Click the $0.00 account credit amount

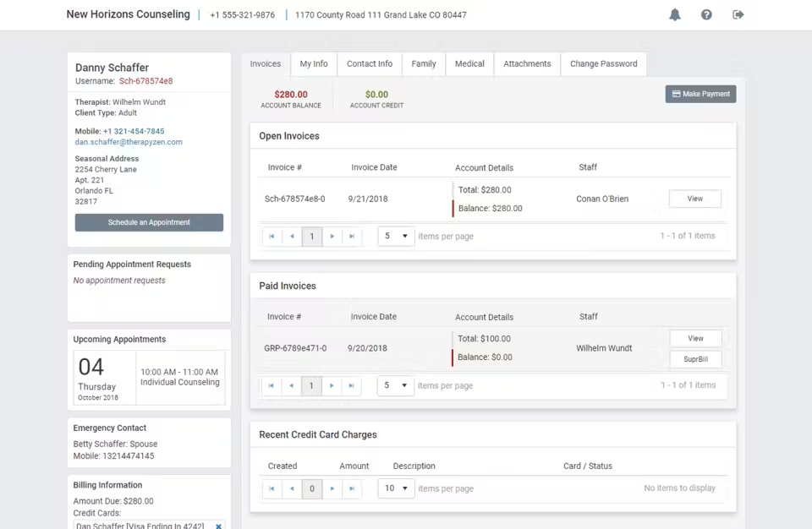(376, 94)
